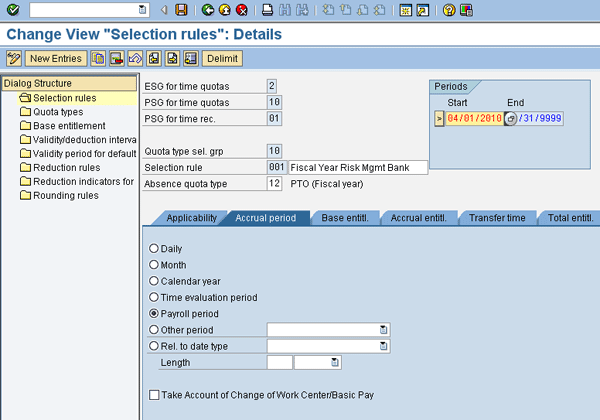Viewport: 600px width, 420px height.
Task: Click the Save disk icon
Action: pos(181,10)
